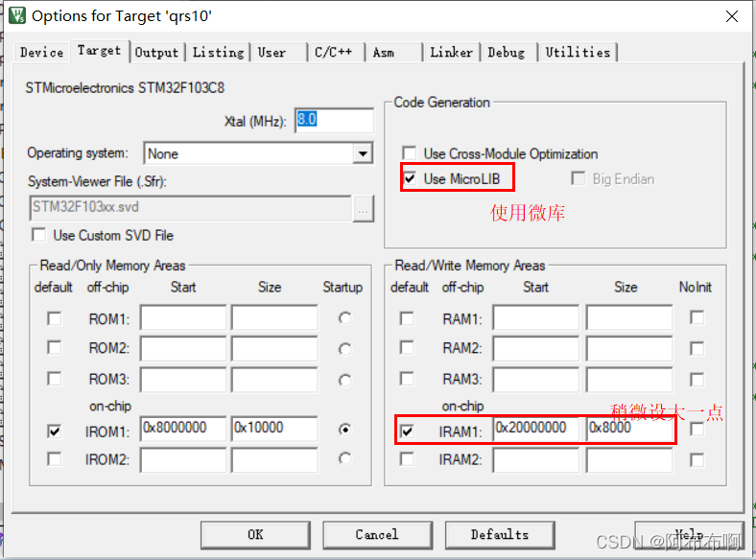This screenshot has width=756, height=560.
Task: Check the ROM1 default checkbox
Action: click(x=55, y=318)
